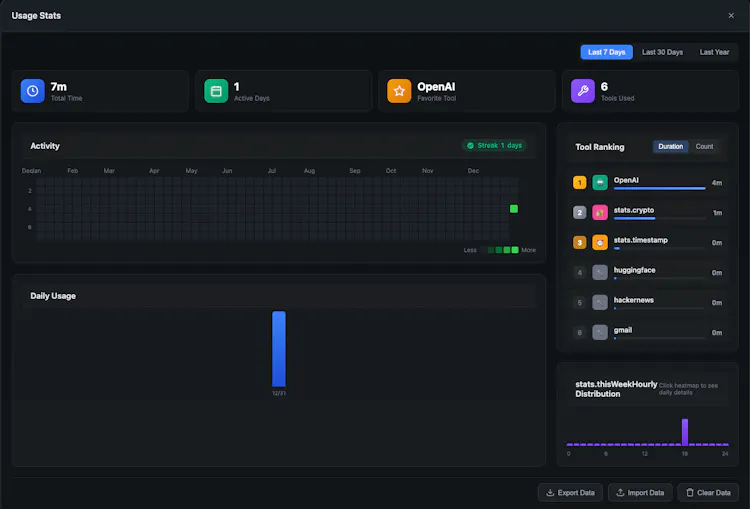Click the orange star Favorite Tool icon

pyautogui.click(x=399, y=91)
